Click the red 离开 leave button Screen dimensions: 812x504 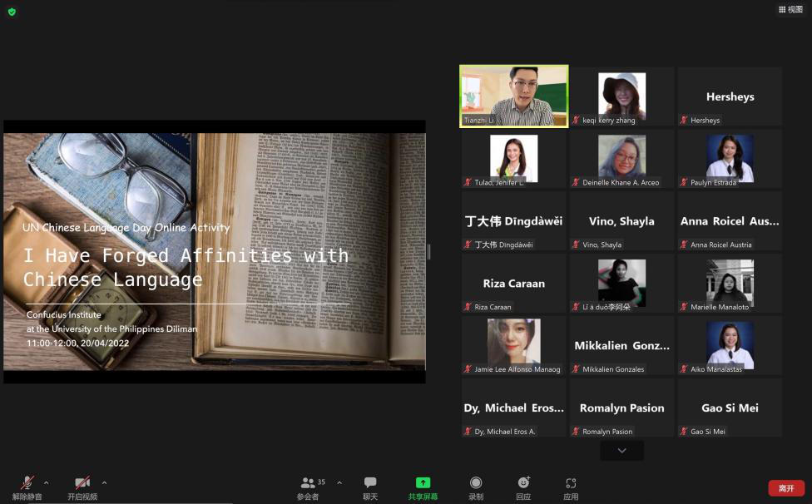785,488
